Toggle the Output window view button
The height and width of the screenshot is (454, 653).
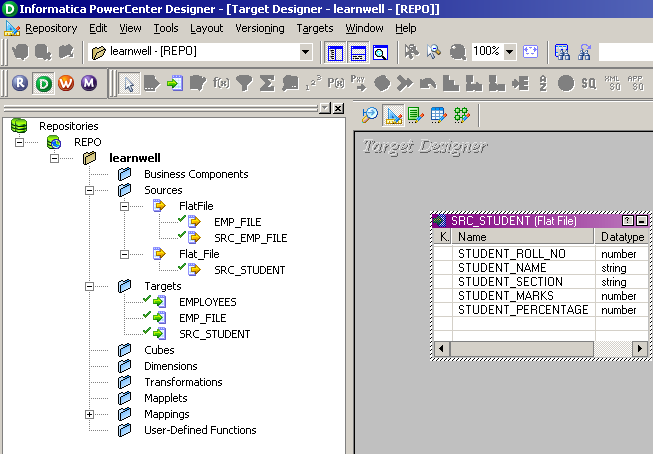tap(358, 51)
